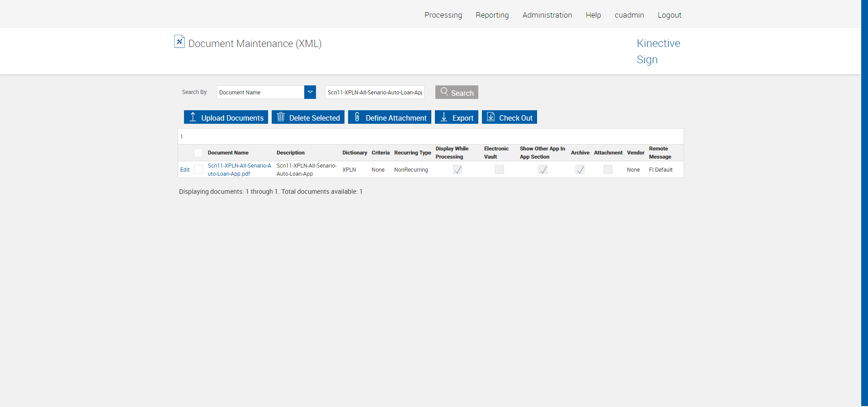Click the Edit link in the row

coord(185,170)
